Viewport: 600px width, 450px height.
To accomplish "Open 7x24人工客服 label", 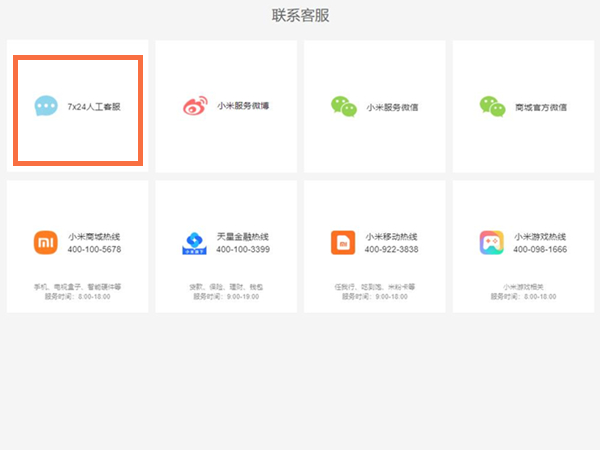I will pyautogui.click(x=94, y=107).
